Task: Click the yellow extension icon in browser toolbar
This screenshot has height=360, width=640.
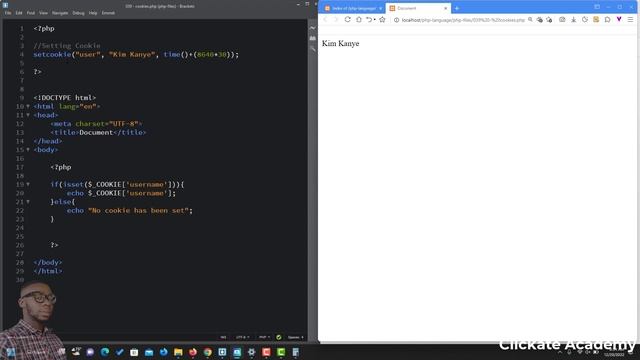Action: (x=596, y=20)
